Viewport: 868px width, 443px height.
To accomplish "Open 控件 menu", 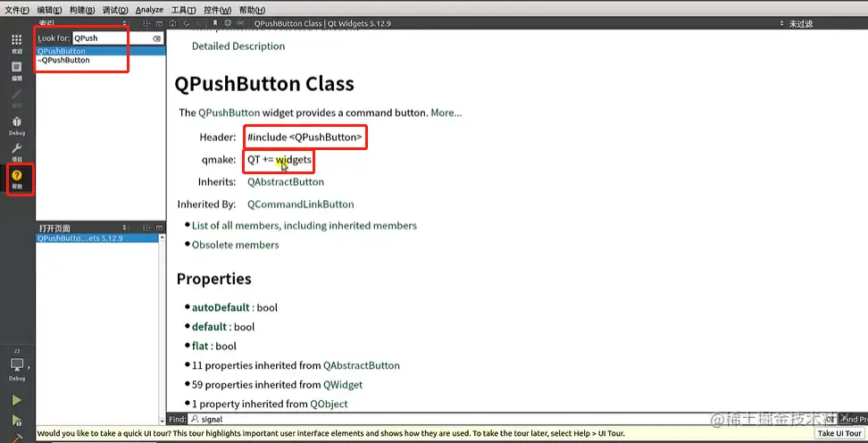I will click(x=217, y=10).
